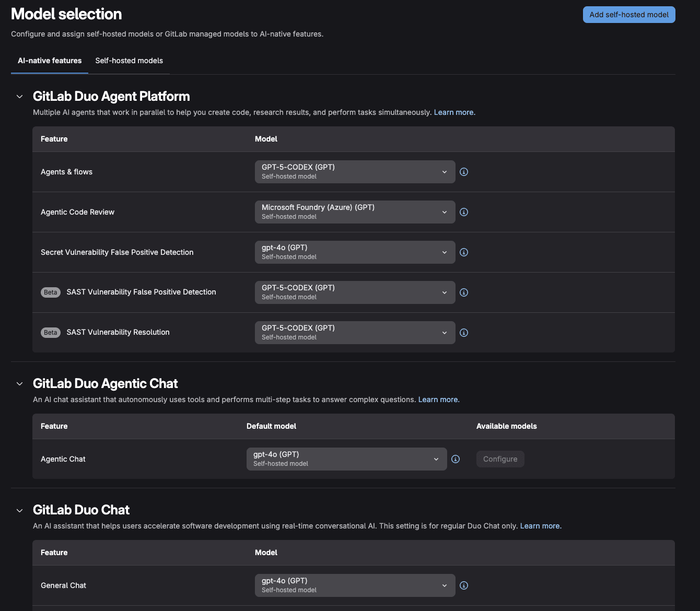Image resolution: width=700 pixels, height=611 pixels.
Task: Switch to the Self-hosted models tab
Action: point(129,61)
